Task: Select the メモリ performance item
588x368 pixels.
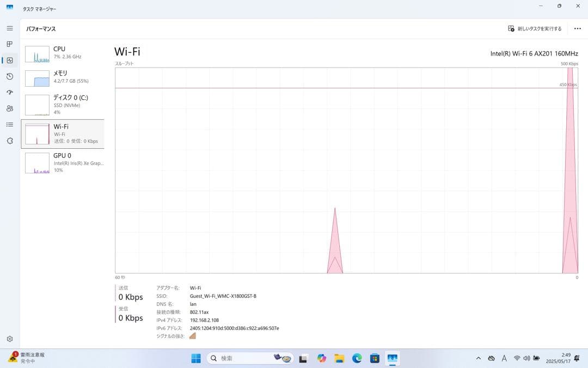Action: (x=63, y=78)
